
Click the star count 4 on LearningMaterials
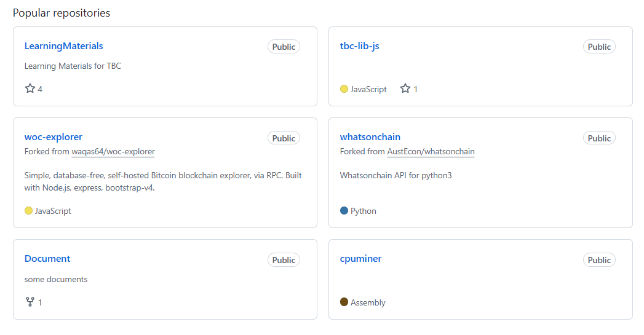[40, 89]
